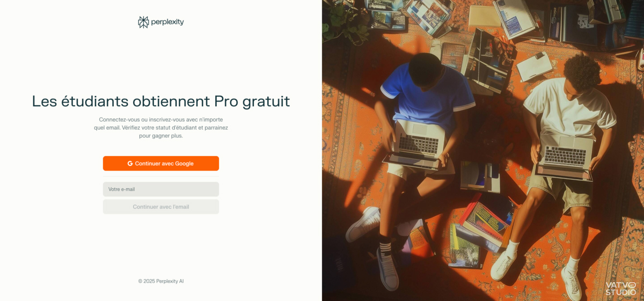This screenshot has height=301, width=644.
Task: Click Continuer avec Google button
Action: pos(161,164)
